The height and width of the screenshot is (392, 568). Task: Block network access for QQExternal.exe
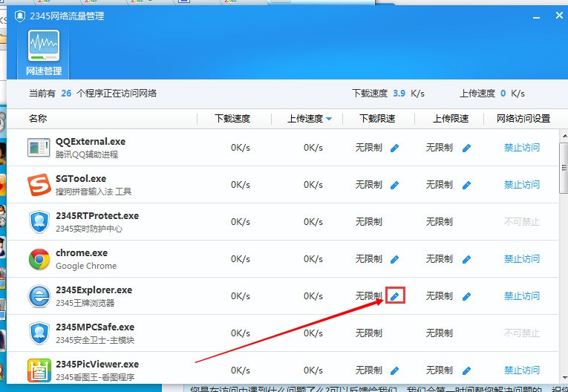coord(522,148)
